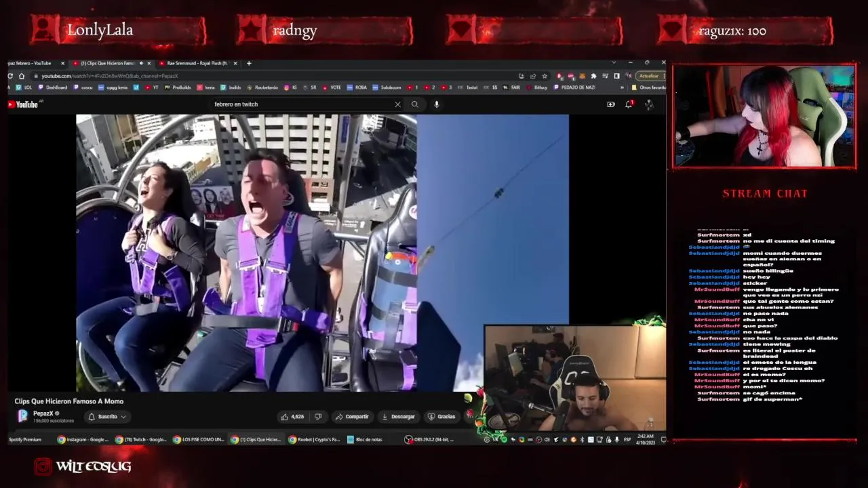Image resolution: width=868 pixels, height=488 pixels.
Task: Close the Rae Sremmurd tab
Action: [x=235, y=63]
